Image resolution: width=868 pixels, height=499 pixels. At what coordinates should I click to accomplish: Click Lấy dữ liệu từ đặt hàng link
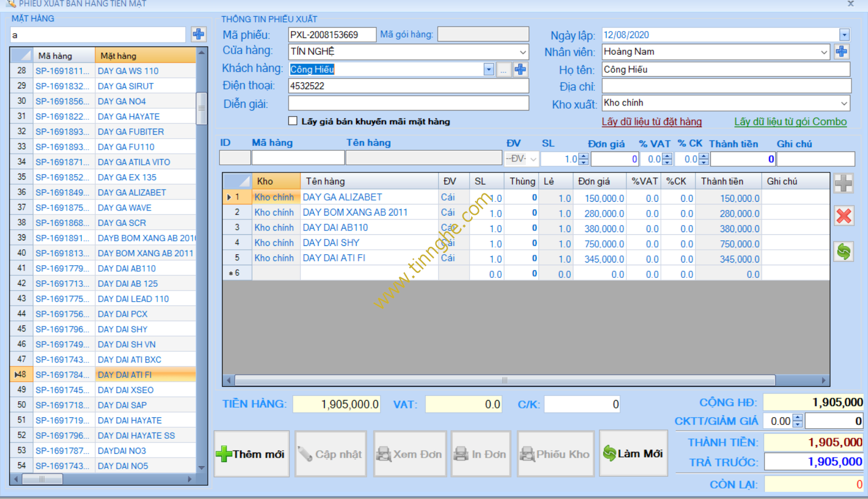pos(651,122)
